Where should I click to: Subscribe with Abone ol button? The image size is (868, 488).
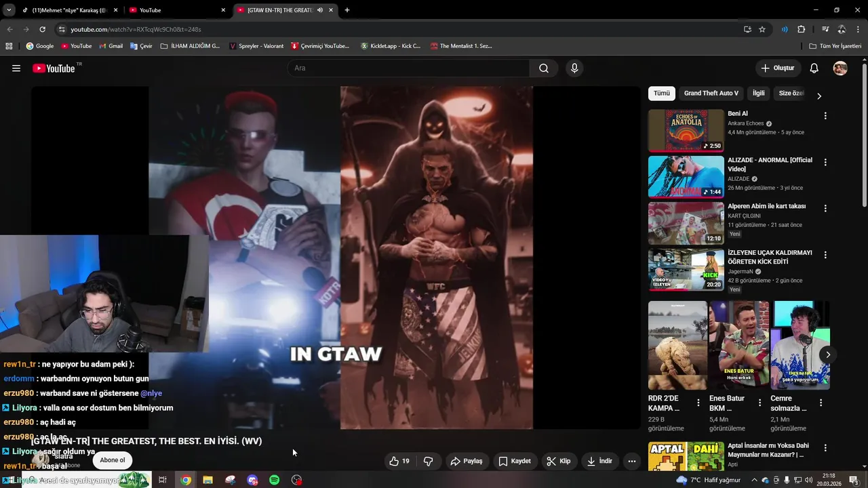click(x=113, y=460)
